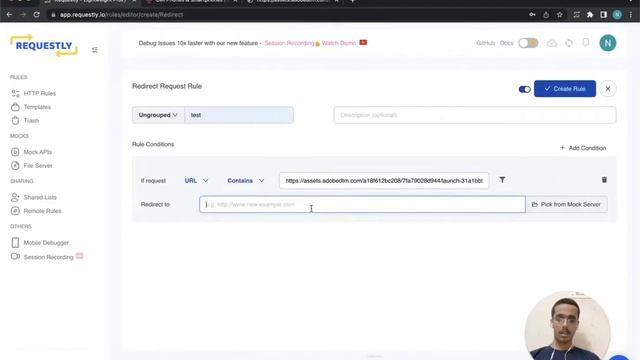Click the cloud sync icon
The width and height of the screenshot is (640, 360).
pyautogui.click(x=552, y=43)
